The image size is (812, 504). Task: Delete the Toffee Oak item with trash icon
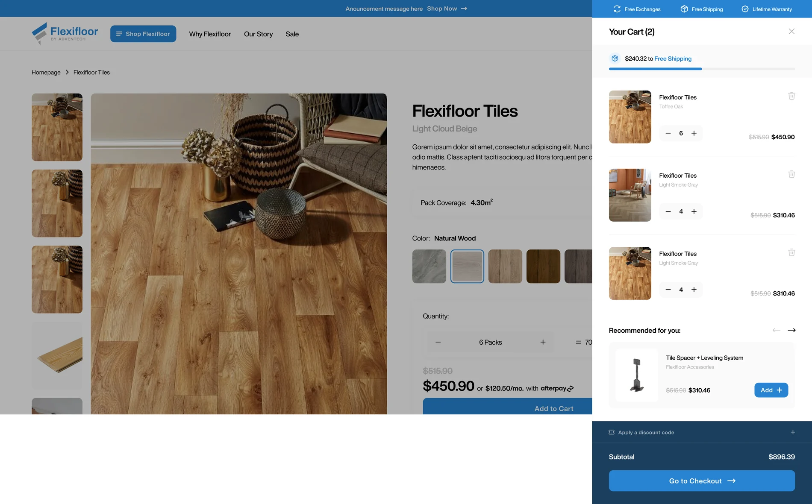791,96
